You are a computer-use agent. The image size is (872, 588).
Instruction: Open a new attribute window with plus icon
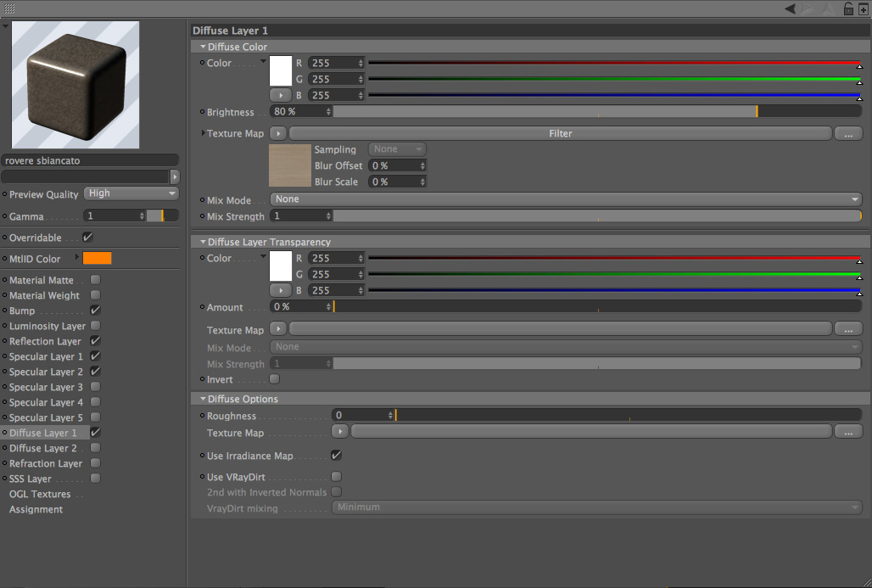coord(864,8)
